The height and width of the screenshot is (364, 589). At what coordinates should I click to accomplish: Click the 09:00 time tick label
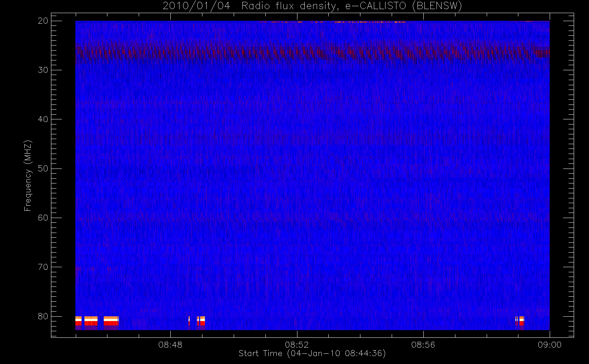pyautogui.click(x=550, y=345)
